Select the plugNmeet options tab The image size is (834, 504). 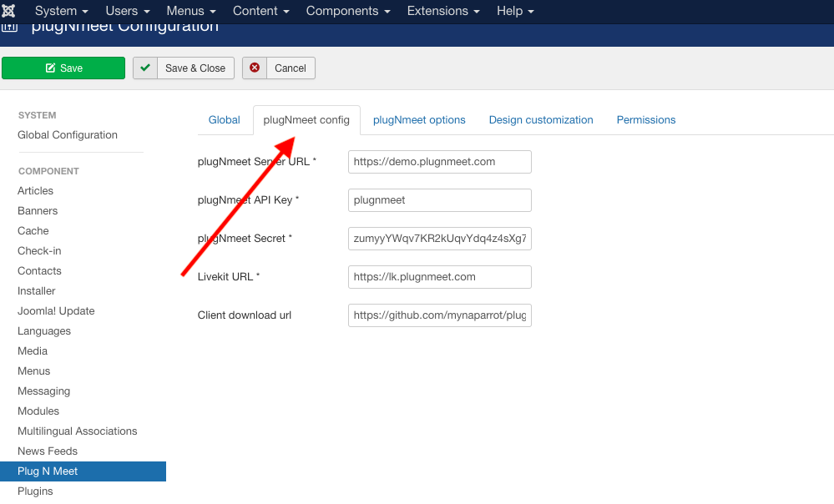pyautogui.click(x=419, y=119)
